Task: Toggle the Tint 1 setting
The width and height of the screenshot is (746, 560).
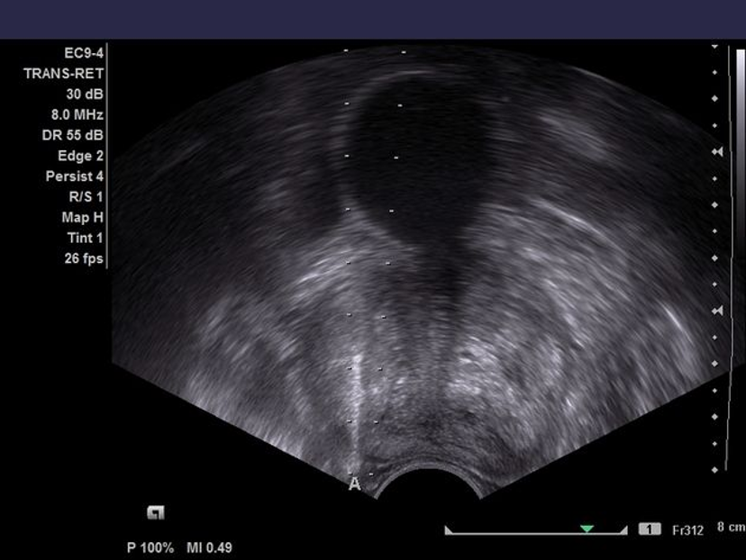Action: [86, 238]
